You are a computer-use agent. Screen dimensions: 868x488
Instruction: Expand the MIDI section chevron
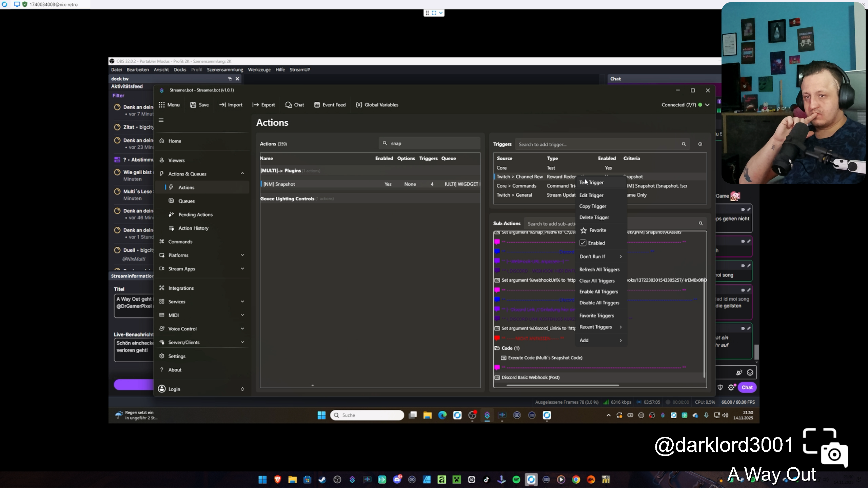pyautogui.click(x=242, y=315)
